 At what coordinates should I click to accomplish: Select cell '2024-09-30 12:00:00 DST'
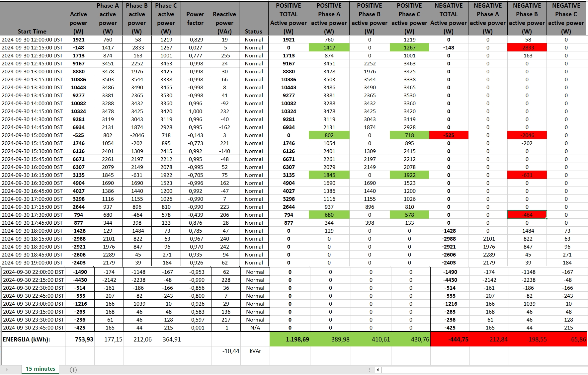coord(32,39)
